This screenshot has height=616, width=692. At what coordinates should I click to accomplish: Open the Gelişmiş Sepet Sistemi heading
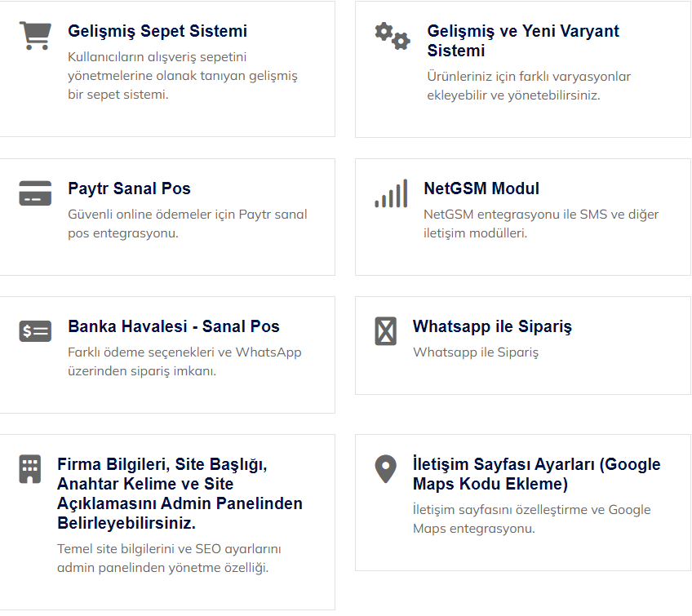pos(157,32)
